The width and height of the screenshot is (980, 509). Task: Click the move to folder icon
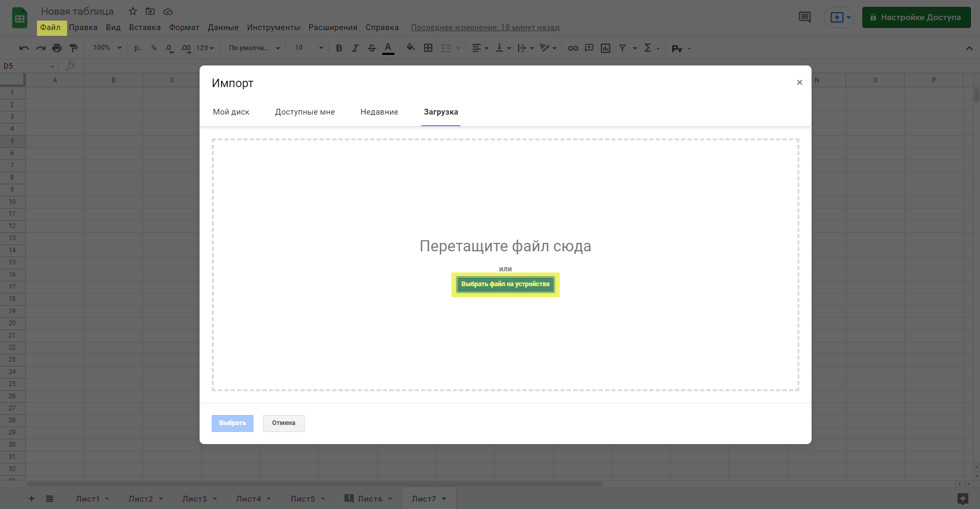tap(150, 11)
